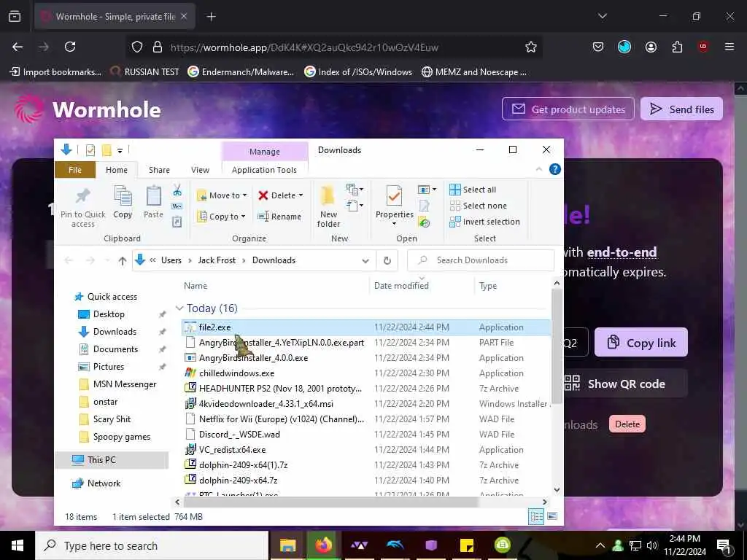
Task: Open Firefox hamburger application menu
Action: click(729, 47)
